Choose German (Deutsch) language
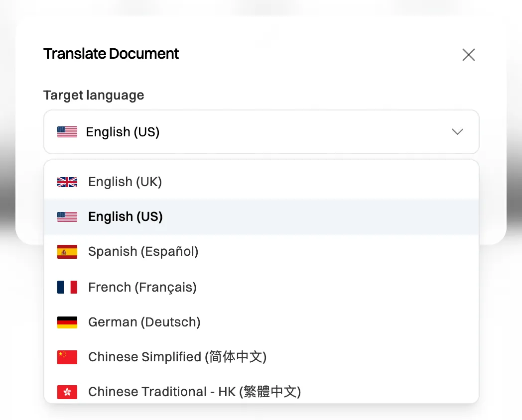This screenshot has width=522, height=420. coord(261,322)
